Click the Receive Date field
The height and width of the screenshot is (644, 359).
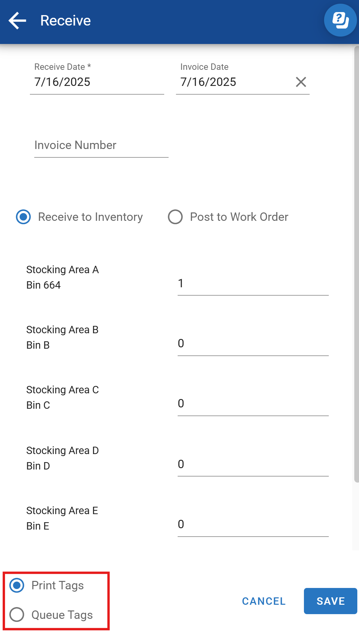point(97,82)
